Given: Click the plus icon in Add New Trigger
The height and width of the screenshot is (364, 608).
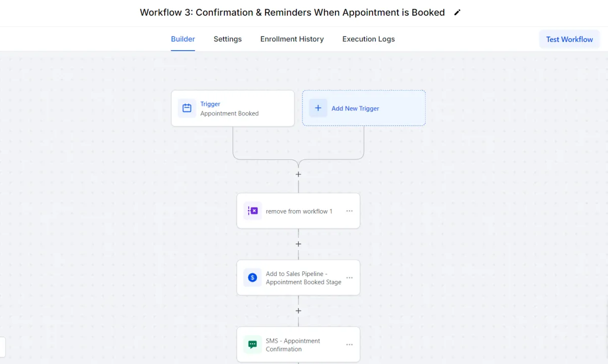Looking at the screenshot, I should click(318, 108).
